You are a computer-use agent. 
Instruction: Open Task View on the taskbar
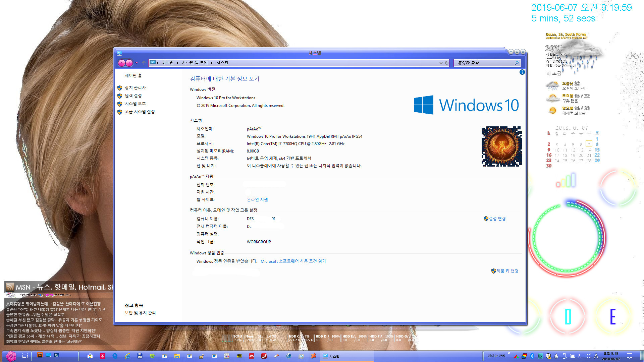(25, 356)
